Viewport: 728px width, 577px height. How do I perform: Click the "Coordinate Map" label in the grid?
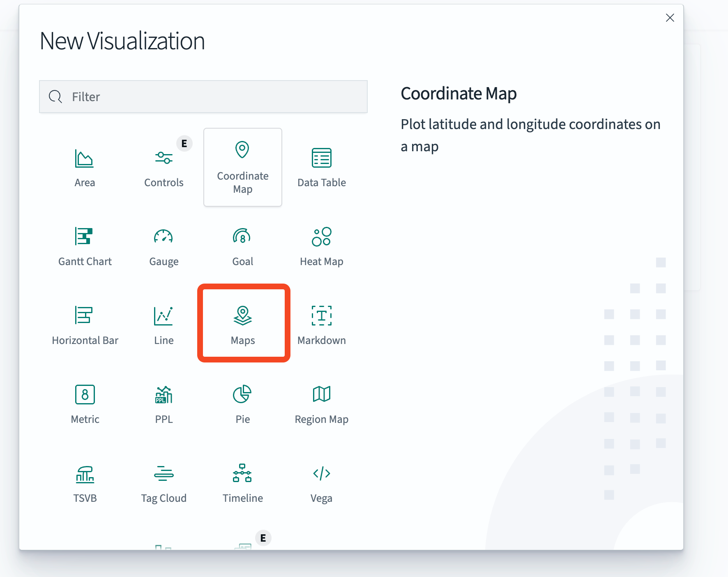pyautogui.click(x=242, y=182)
